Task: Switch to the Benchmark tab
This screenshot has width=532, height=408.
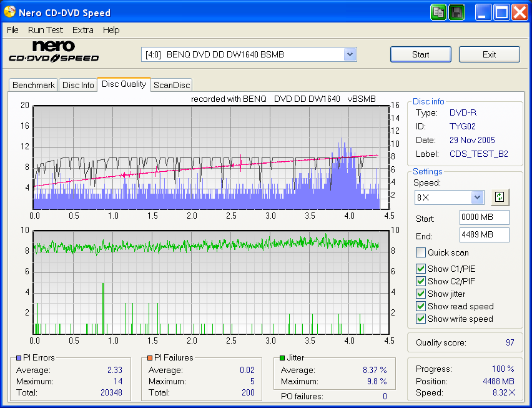Action: click(34, 85)
